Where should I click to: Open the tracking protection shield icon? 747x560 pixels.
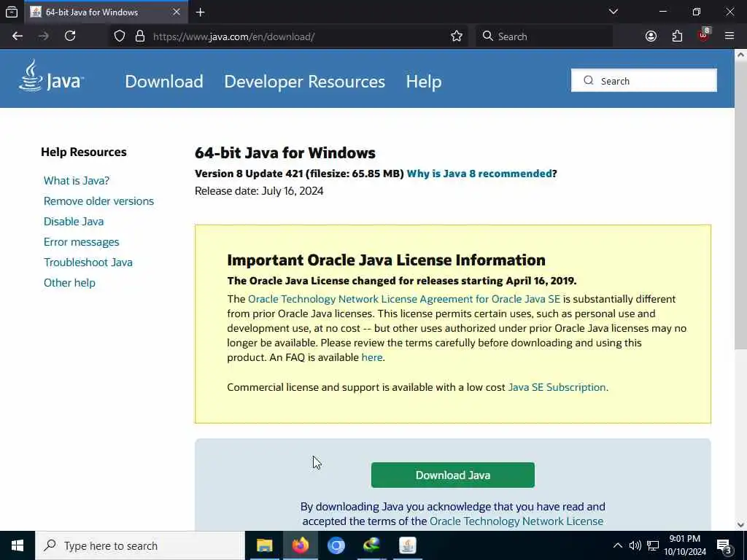120,36
